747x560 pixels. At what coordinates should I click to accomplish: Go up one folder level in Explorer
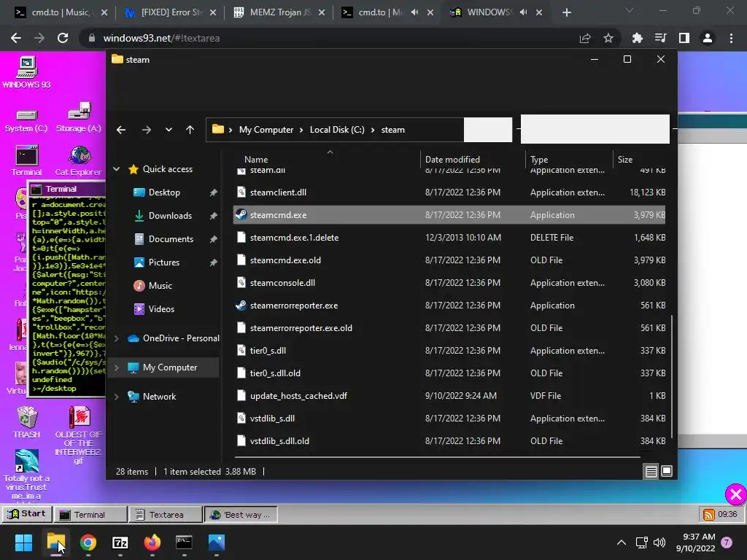(190, 130)
